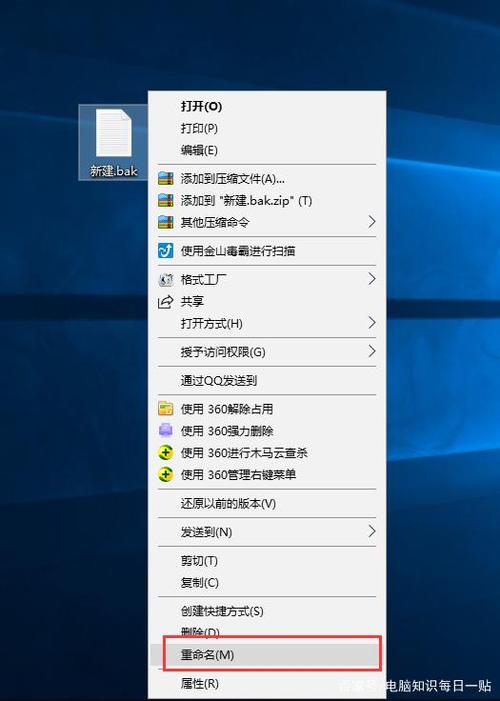Select 使用 360强力删除
The width and height of the screenshot is (500, 701).
pos(267,431)
